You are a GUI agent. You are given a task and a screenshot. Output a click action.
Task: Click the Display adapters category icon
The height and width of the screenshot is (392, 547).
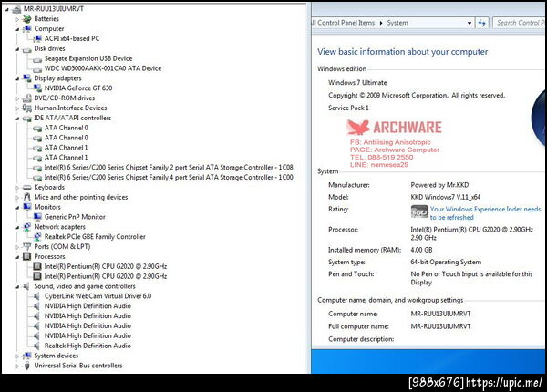point(26,78)
